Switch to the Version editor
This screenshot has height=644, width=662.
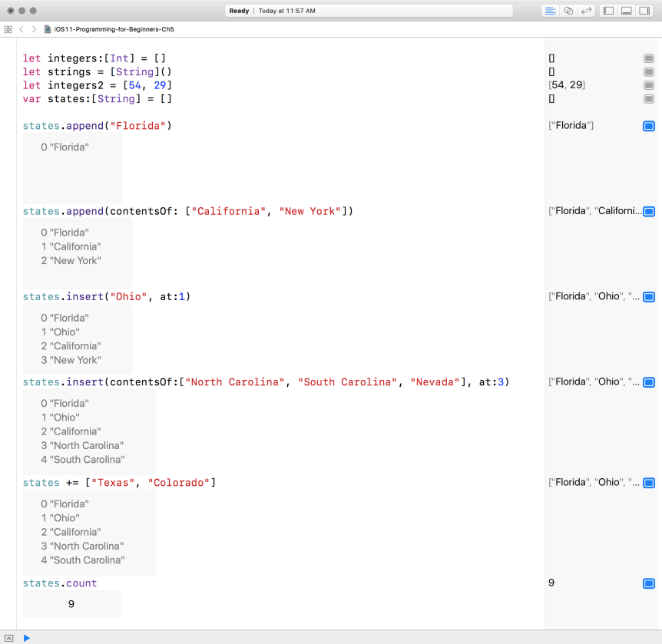(587, 11)
